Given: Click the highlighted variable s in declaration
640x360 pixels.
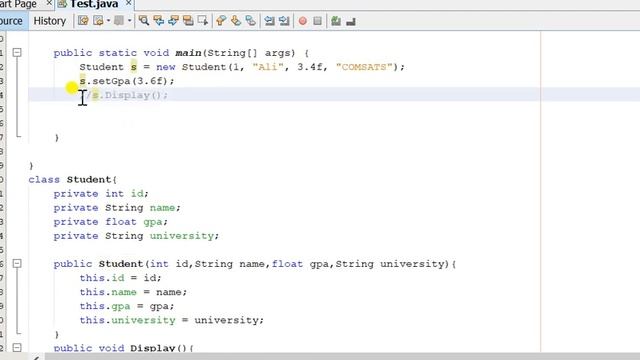Looking at the screenshot, I should [134, 67].
